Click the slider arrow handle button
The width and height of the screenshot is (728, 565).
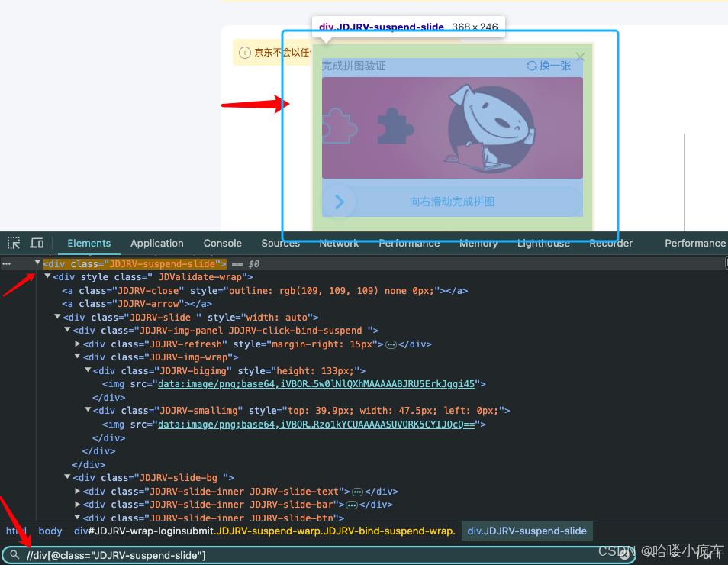pyautogui.click(x=340, y=202)
